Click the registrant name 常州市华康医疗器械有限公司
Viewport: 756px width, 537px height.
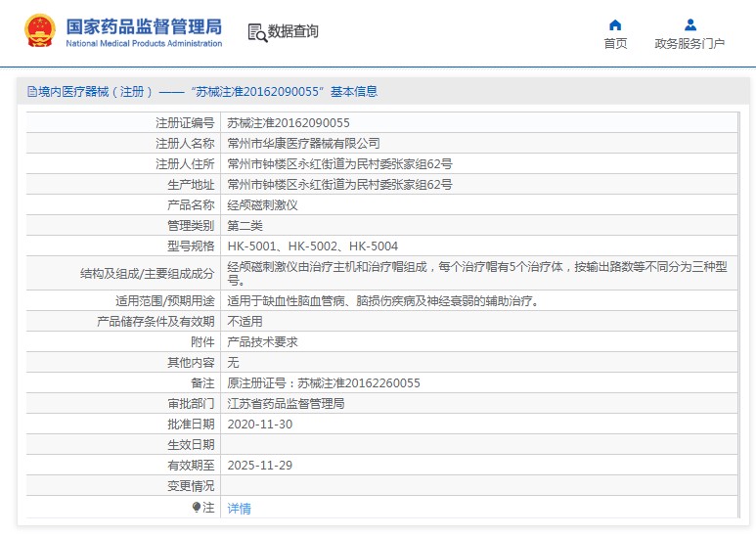point(303,143)
